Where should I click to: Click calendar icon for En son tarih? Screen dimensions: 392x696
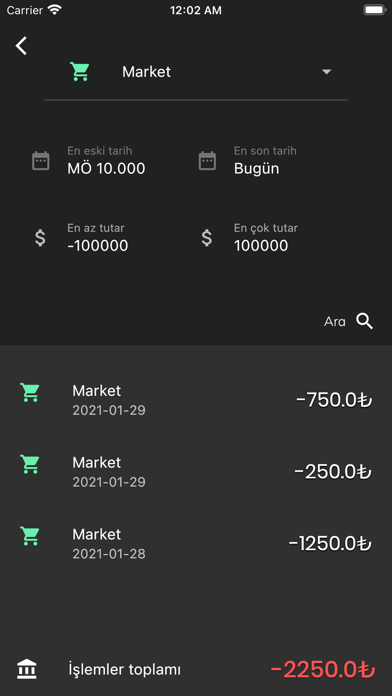tap(207, 161)
